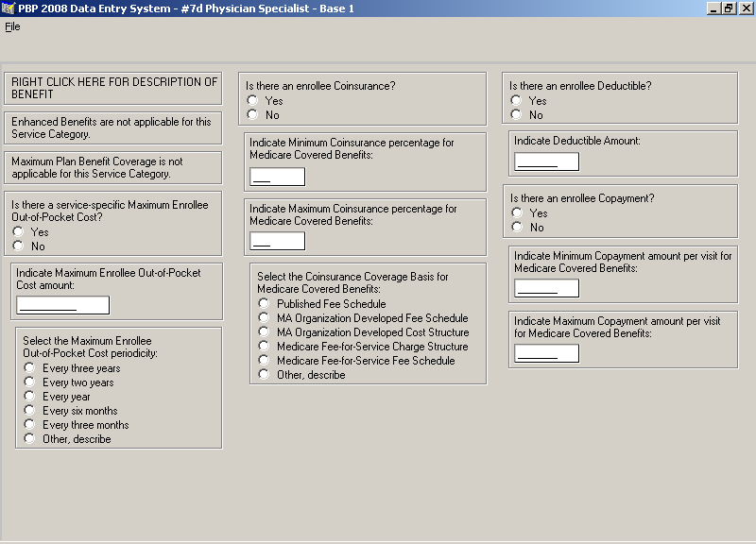Select No for enrollee Deductible
756x544 pixels.
(x=516, y=114)
